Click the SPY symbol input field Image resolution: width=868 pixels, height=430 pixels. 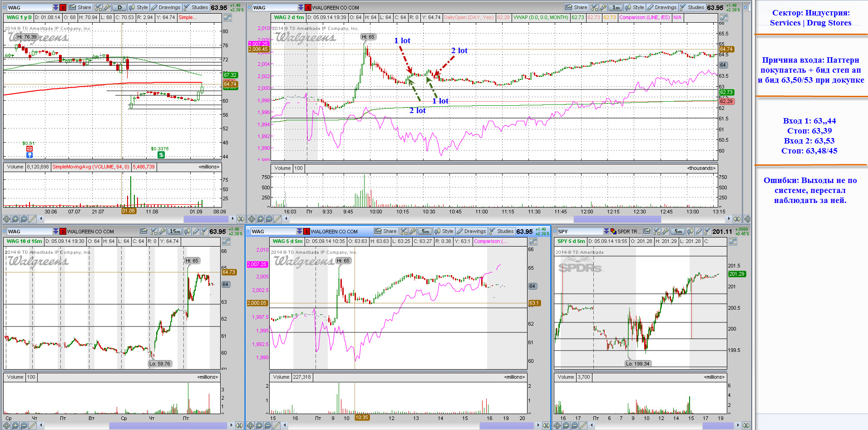click(x=580, y=231)
